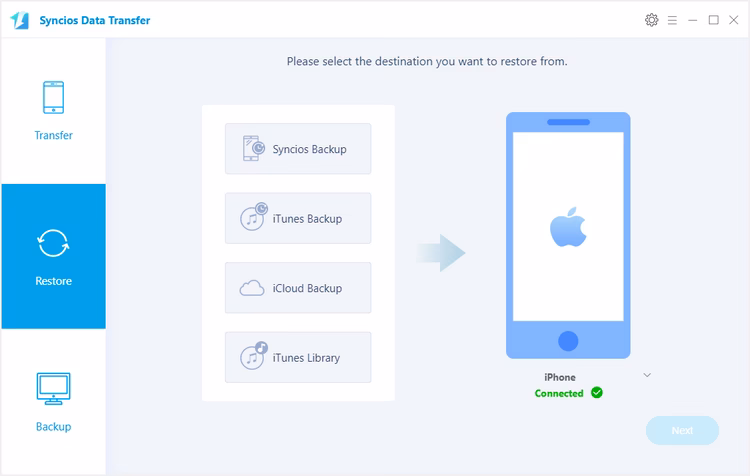Click the iTunes Backup music icon
The width and height of the screenshot is (750, 476).
coord(254,217)
